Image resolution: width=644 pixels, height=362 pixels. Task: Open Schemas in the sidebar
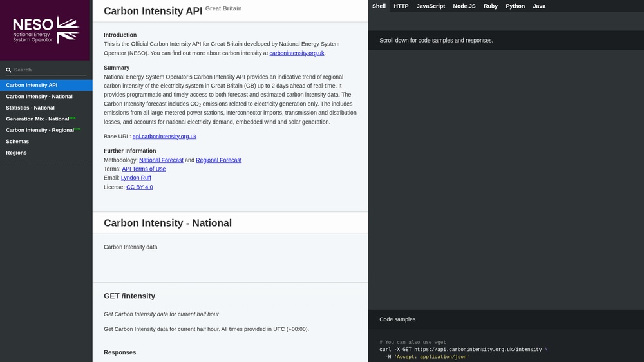coord(46,141)
